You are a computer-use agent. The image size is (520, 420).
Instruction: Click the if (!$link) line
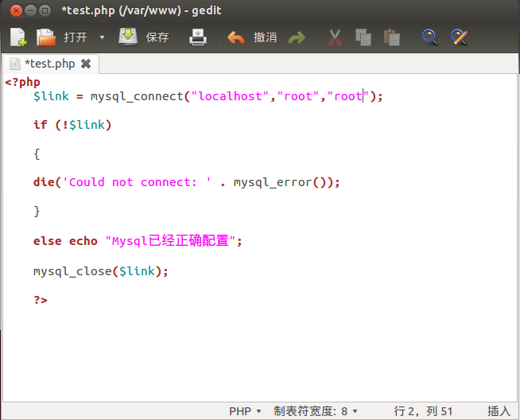pos(72,125)
